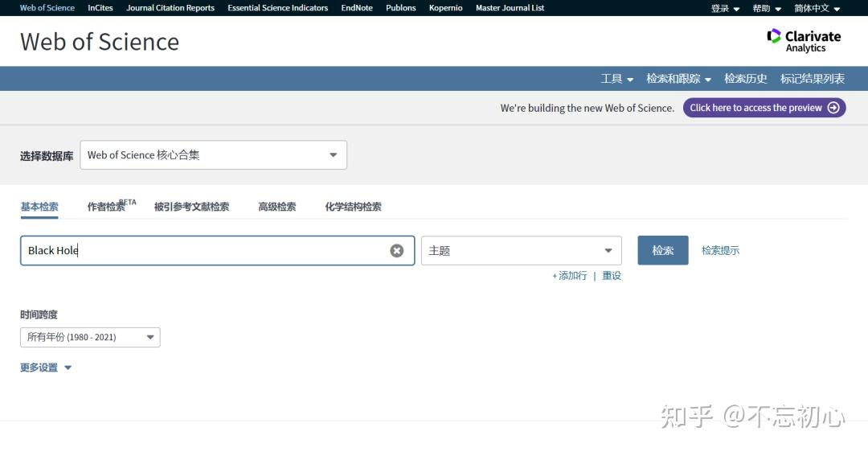Open the Web of Science top link

pyautogui.click(x=47, y=8)
